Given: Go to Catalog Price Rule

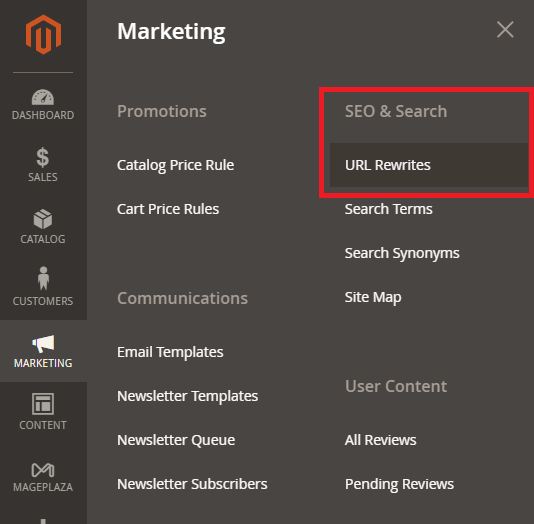Looking at the screenshot, I should [x=175, y=165].
